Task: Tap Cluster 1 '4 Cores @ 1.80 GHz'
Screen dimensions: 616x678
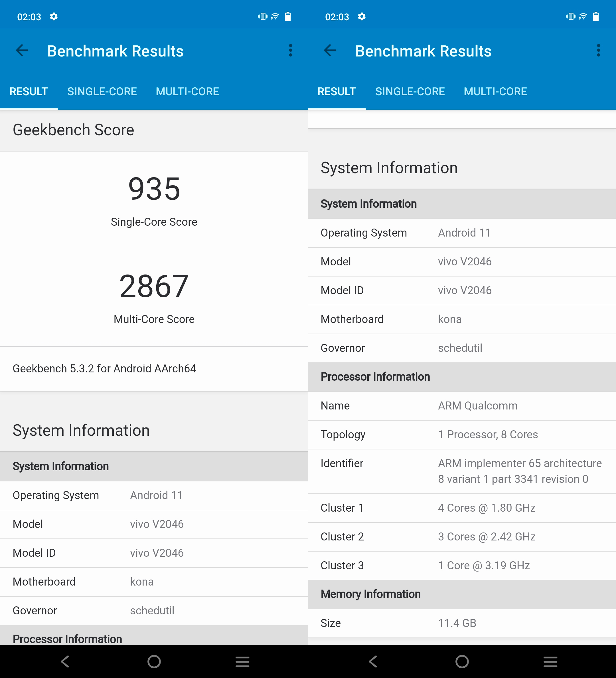Action: point(462,508)
